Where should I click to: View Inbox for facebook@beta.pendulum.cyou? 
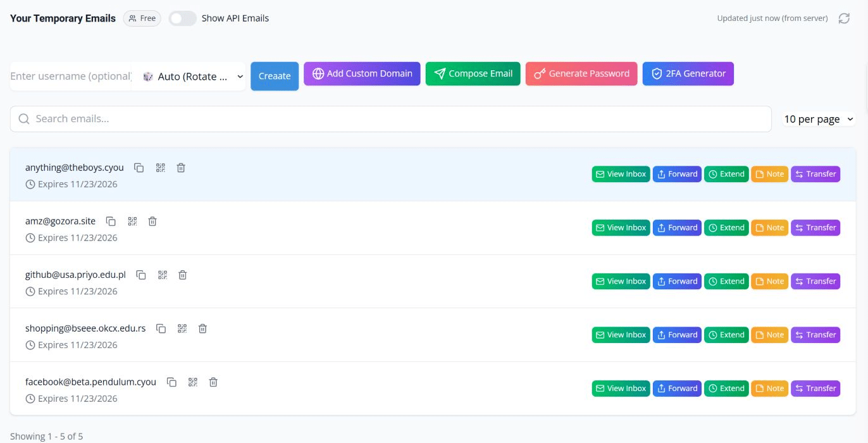[621, 389]
